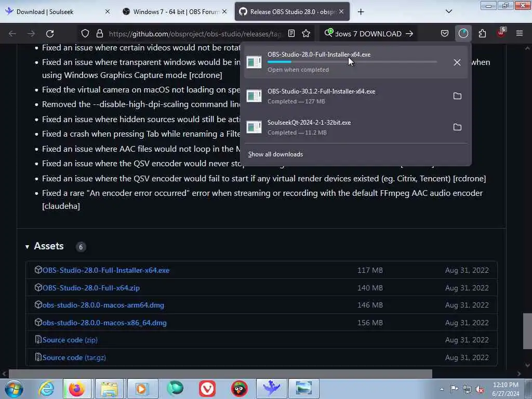Launch Internet Explorer from the taskbar
Screen dimensions: 532x399
46,389
